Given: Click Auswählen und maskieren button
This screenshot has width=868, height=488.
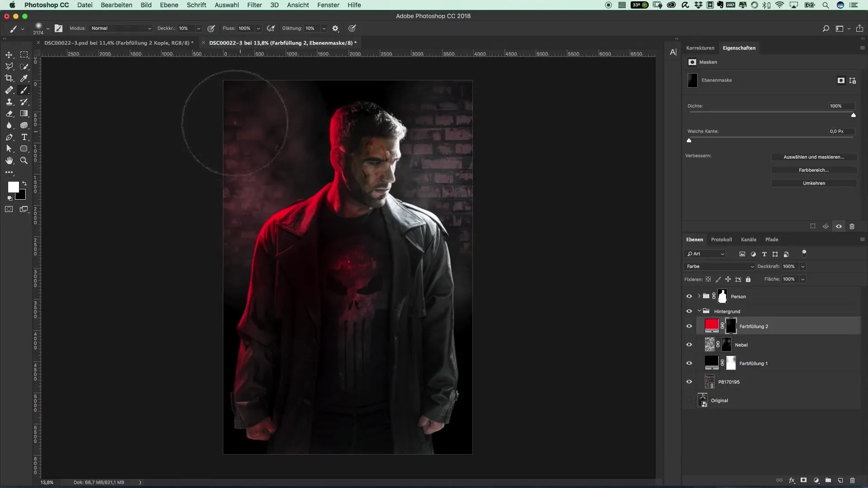Looking at the screenshot, I should coord(814,157).
